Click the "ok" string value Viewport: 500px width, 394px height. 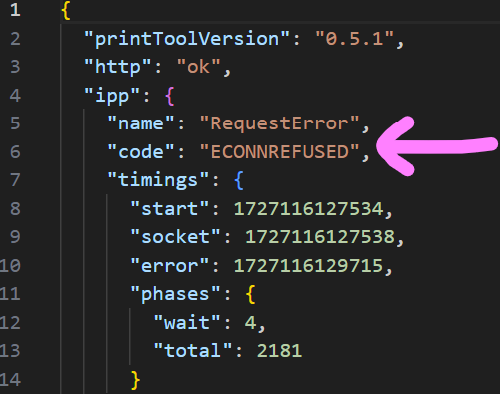point(198,67)
